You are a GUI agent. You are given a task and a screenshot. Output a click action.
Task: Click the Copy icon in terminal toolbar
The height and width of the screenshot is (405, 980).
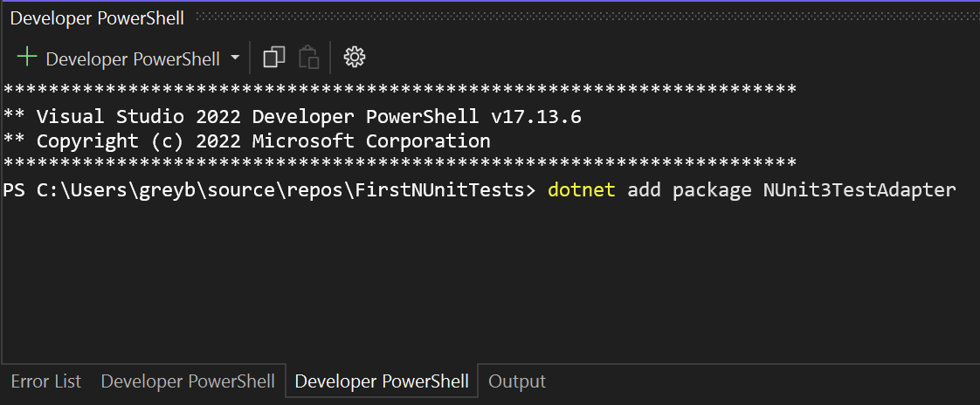[x=273, y=58]
